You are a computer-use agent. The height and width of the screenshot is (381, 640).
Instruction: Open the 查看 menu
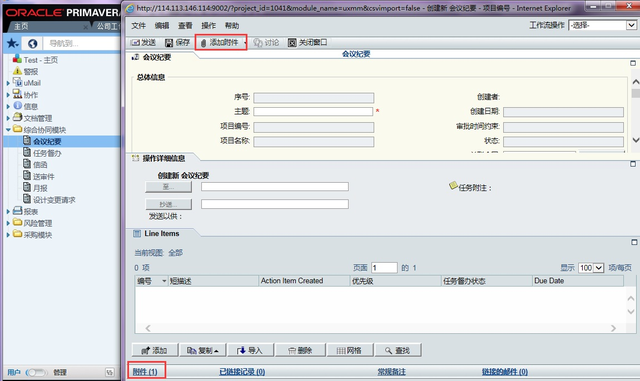click(185, 26)
